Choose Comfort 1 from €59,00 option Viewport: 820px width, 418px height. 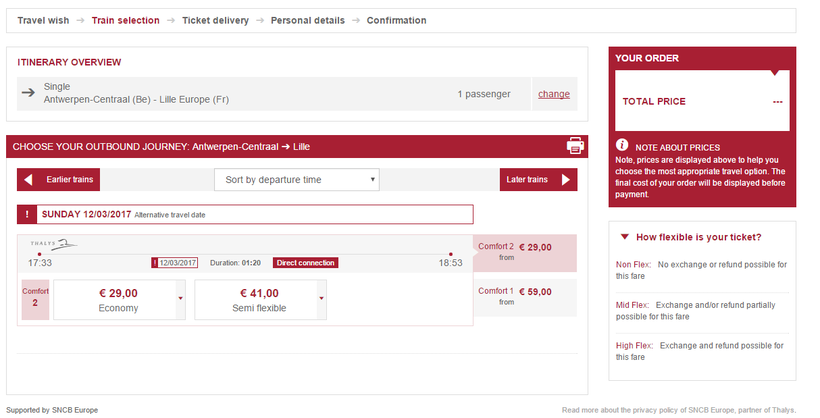point(524,297)
